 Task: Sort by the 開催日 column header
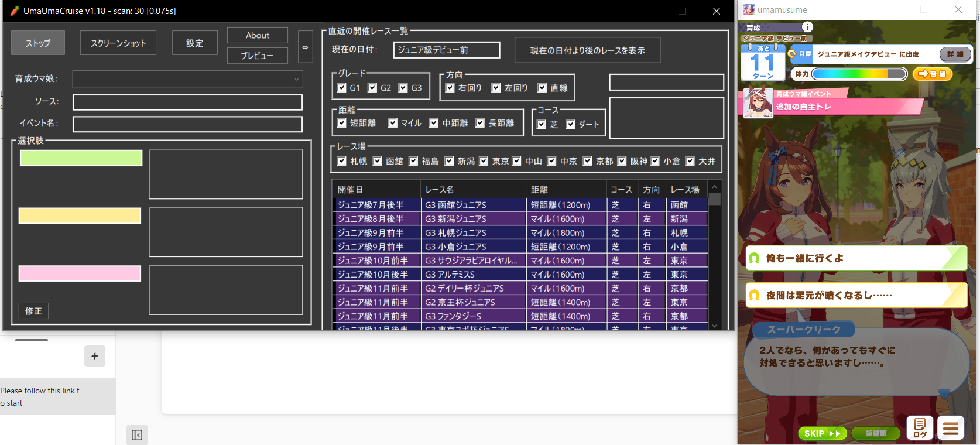(x=376, y=190)
